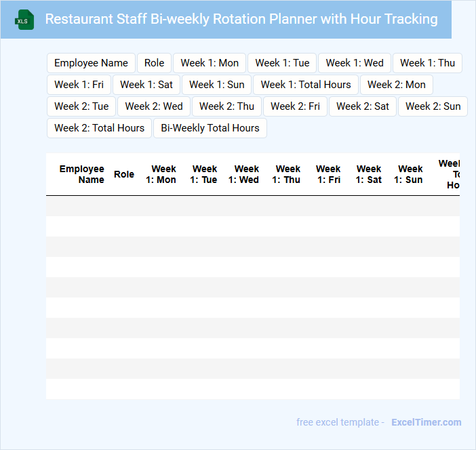Select the Week 2: Sun tag
The width and height of the screenshot is (476, 450).
click(433, 106)
